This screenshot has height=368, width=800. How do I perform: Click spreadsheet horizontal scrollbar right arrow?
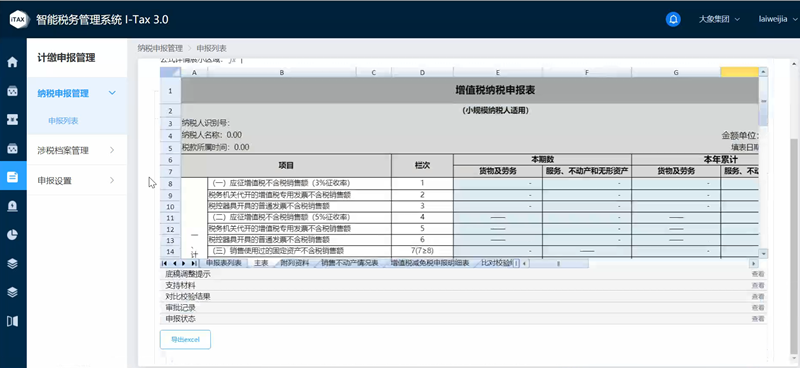pos(754,263)
